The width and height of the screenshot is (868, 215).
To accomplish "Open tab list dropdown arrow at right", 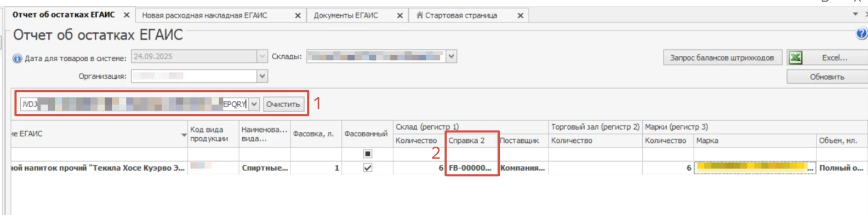I will tap(855, 14).
